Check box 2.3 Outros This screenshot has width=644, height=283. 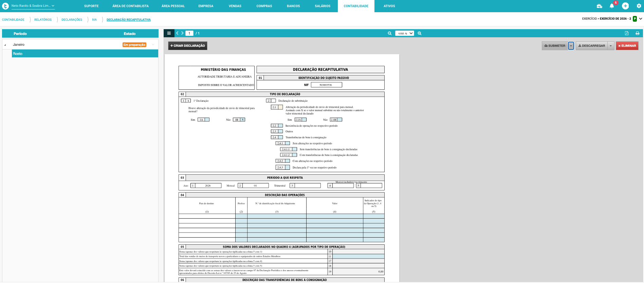(280, 132)
